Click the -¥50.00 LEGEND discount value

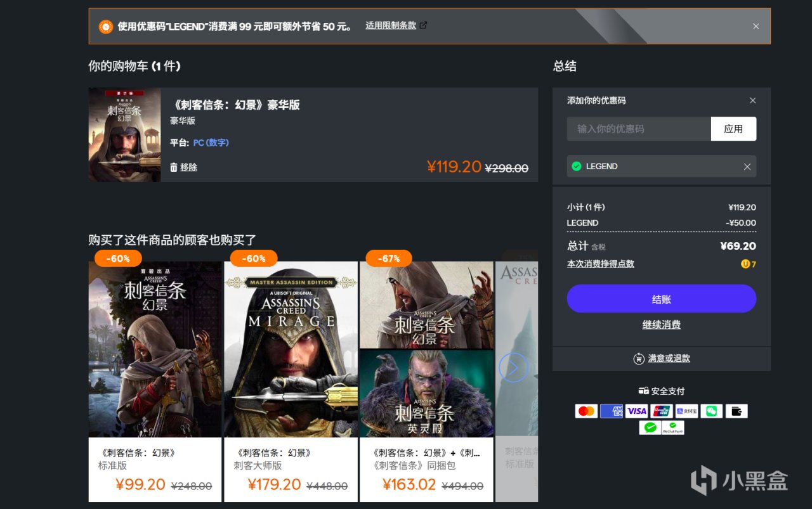(741, 223)
